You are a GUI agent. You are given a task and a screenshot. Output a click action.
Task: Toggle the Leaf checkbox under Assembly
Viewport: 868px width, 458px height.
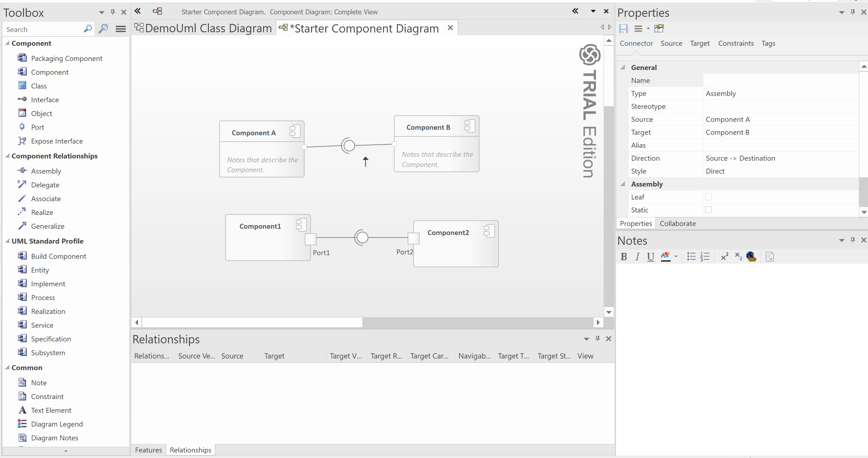coord(708,197)
